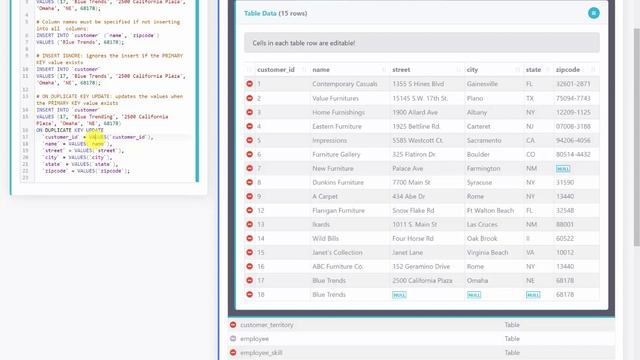Screen dimensions: 640x360
Task: Edit the NULL street cell for customer 18
Action: [399, 295]
